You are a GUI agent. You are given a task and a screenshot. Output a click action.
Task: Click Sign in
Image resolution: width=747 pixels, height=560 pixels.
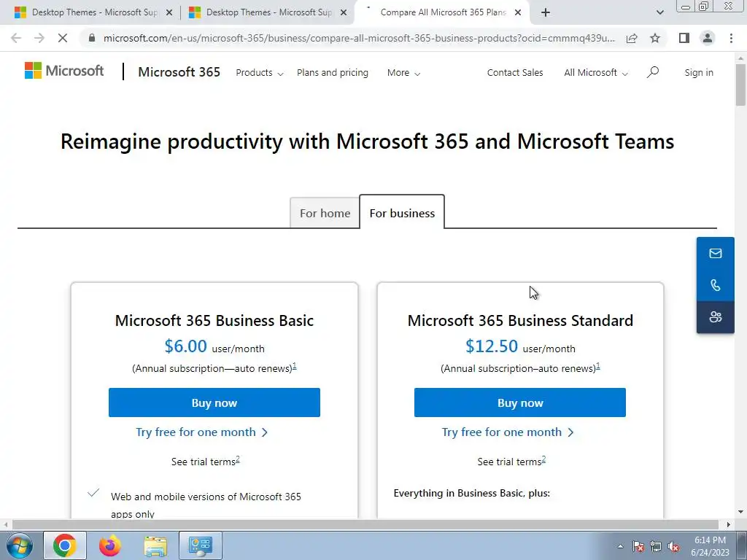(699, 73)
